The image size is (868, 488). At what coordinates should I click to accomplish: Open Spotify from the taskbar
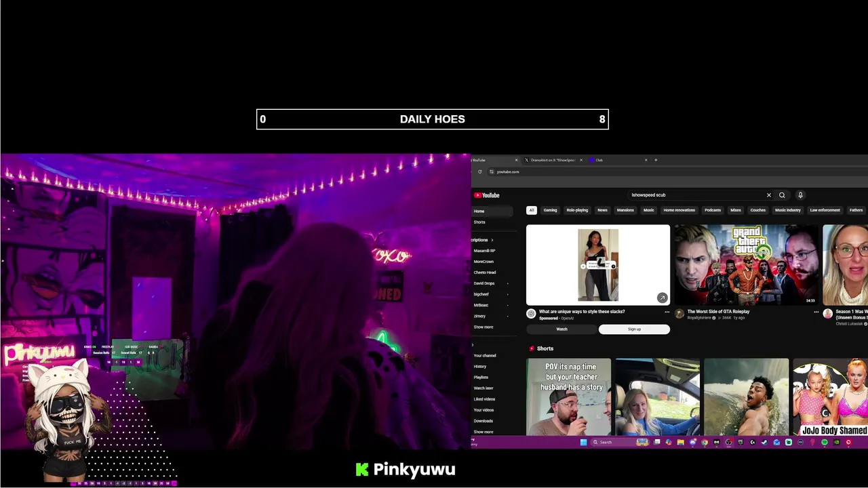(x=825, y=443)
